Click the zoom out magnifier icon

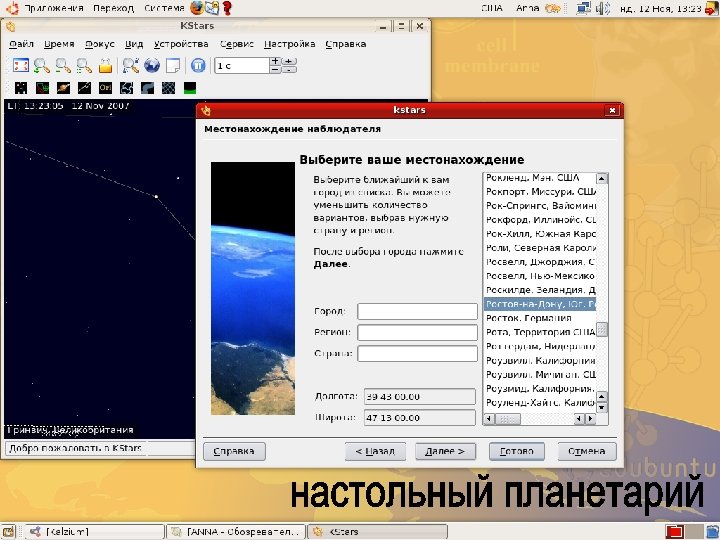coord(63,65)
